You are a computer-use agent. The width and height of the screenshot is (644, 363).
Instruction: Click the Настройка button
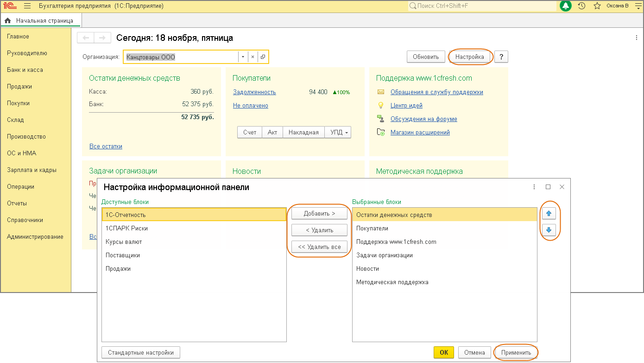tap(470, 57)
